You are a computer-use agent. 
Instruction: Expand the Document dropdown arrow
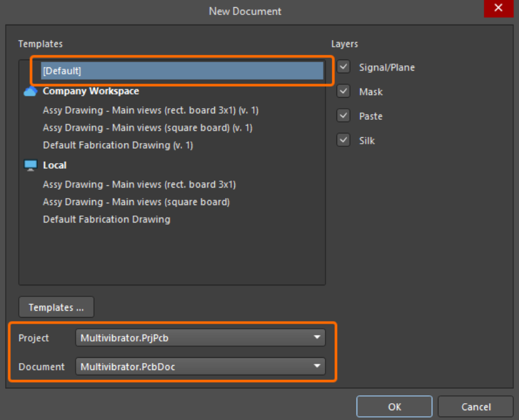pyautogui.click(x=316, y=367)
